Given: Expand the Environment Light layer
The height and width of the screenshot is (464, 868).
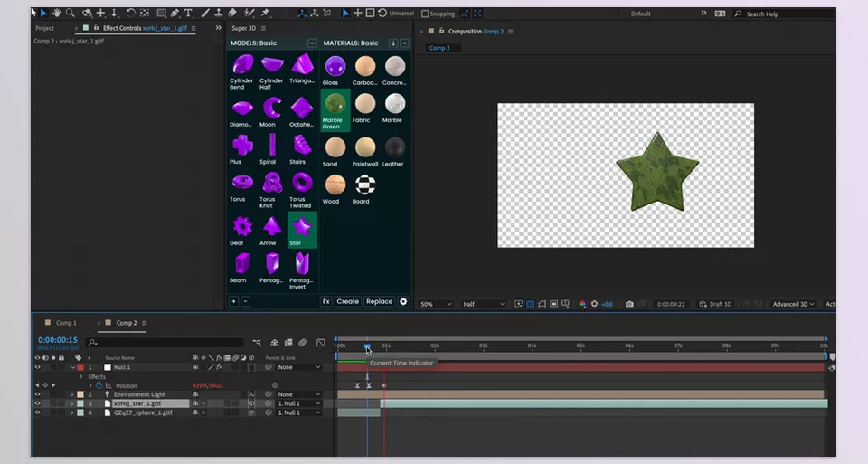Looking at the screenshot, I should 71,394.
